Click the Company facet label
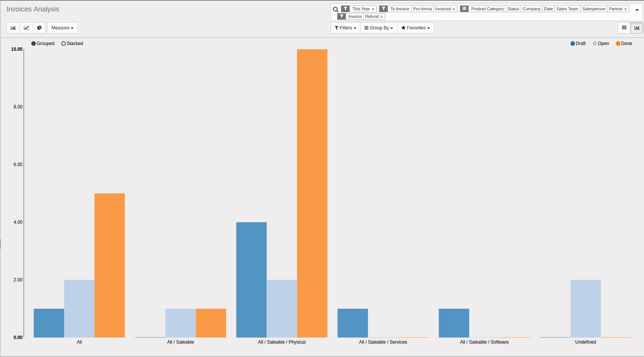The width and height of the screenshot is (644, 357). point(532,9)
